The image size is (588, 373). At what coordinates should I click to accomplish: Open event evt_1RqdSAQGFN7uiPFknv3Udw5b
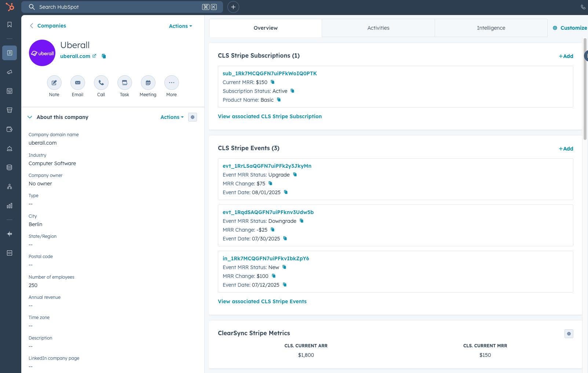pyautogui.click(x=268, y=212)
